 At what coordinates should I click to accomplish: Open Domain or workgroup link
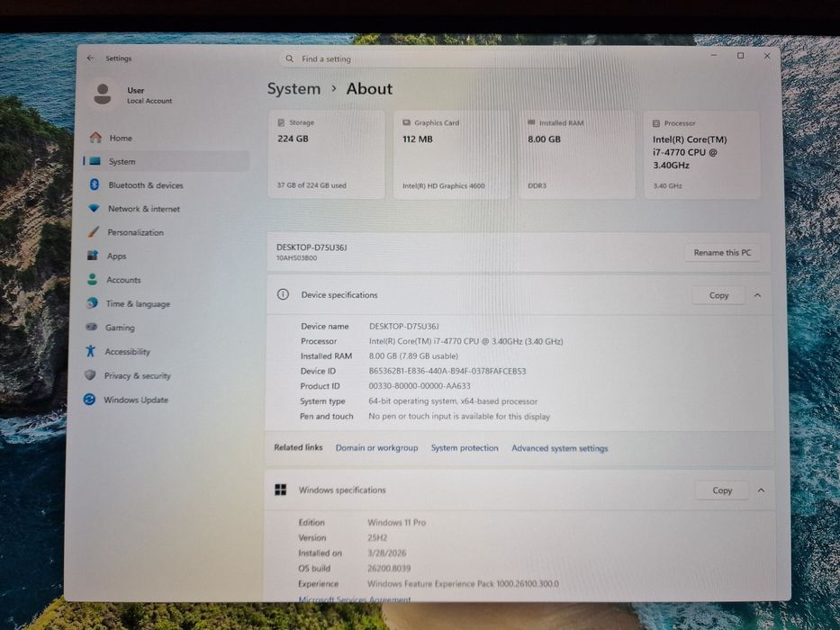pos(376,448)
